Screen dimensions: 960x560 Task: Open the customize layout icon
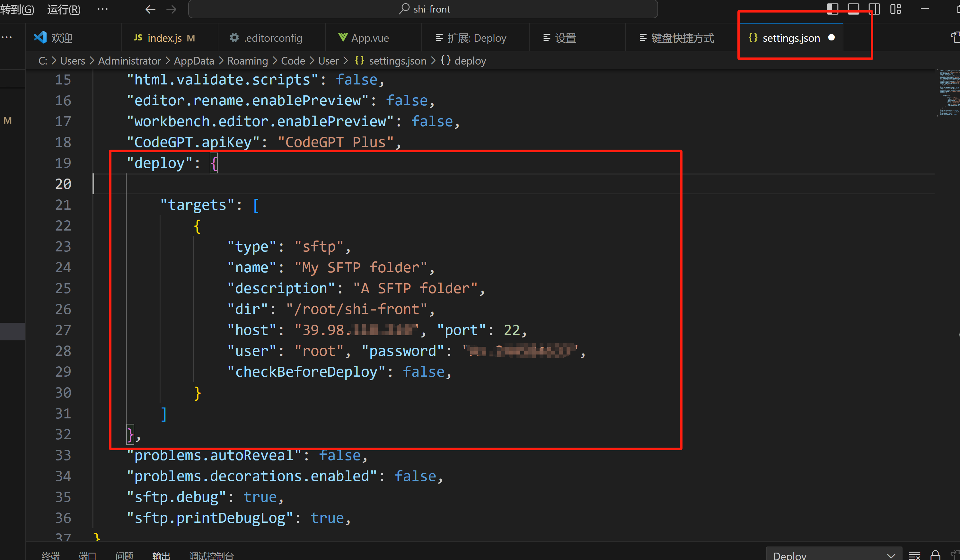896,9
